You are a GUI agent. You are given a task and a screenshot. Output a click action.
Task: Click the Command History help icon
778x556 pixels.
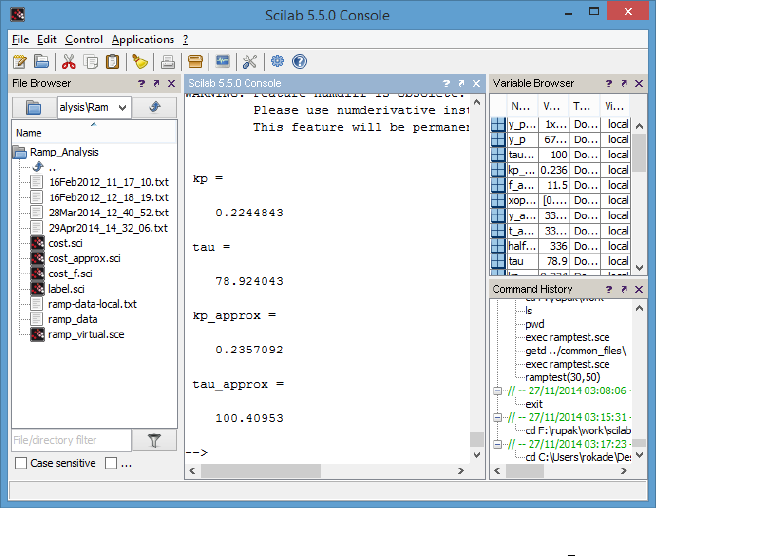click(x=609, y=289)
